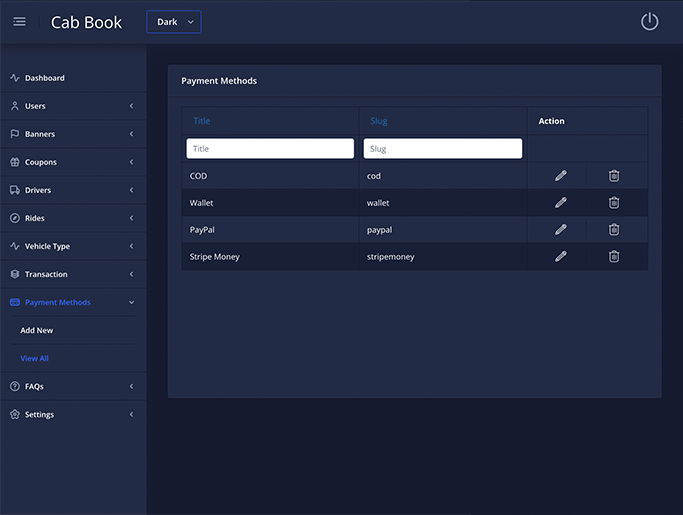
Task: Open the Dashboard menu item
Action: point(44,78)
